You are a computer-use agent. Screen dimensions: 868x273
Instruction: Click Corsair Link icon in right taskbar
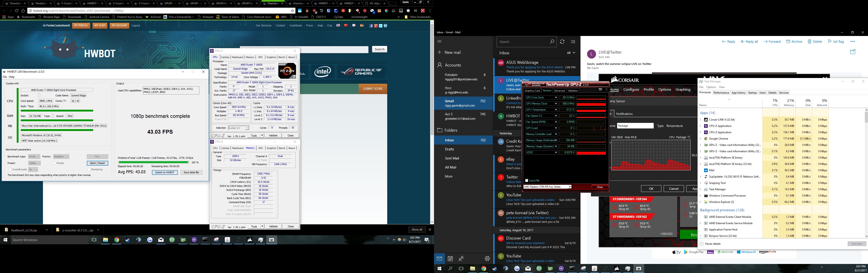[x=617, y=269]
